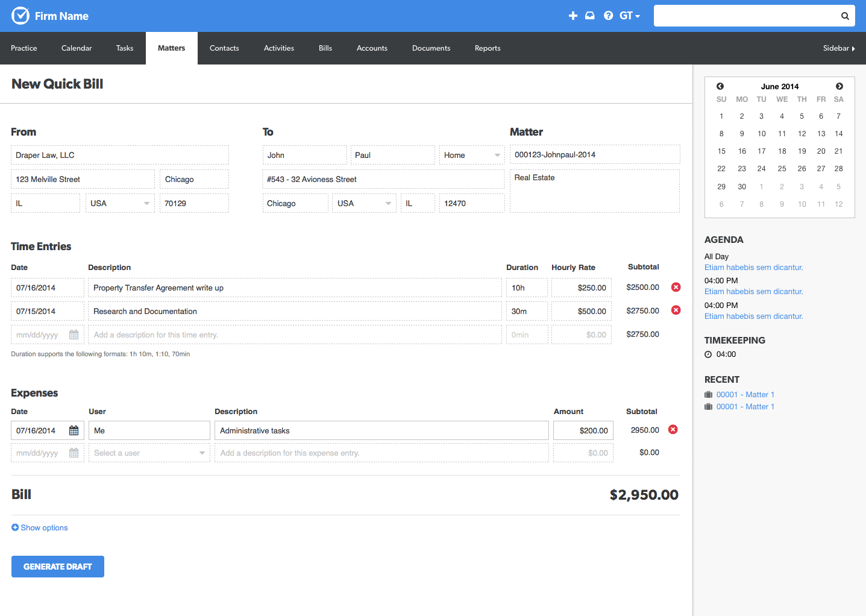Switch to the Bills tab
The width and height of the screenshot is (866, 616).
(x=325, y=48)
